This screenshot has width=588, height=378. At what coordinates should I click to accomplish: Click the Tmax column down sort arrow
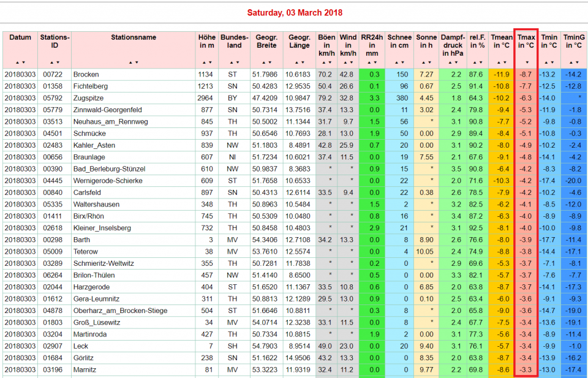point(526,62)
